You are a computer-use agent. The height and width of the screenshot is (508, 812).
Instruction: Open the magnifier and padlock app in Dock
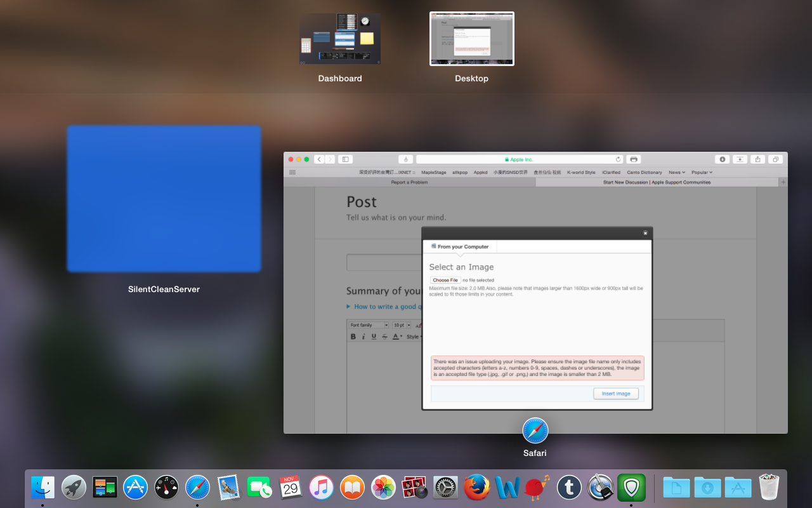[600, 488]
